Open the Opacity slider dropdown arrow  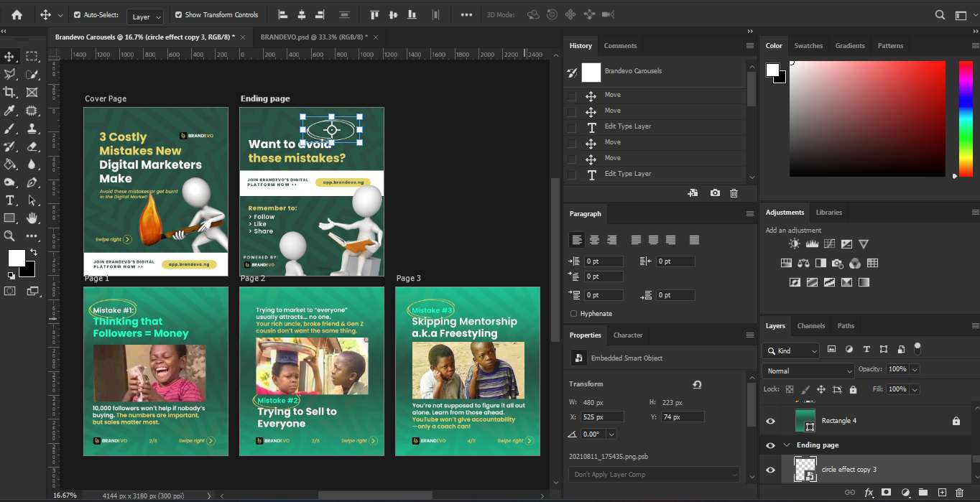(x=915, y=369)
